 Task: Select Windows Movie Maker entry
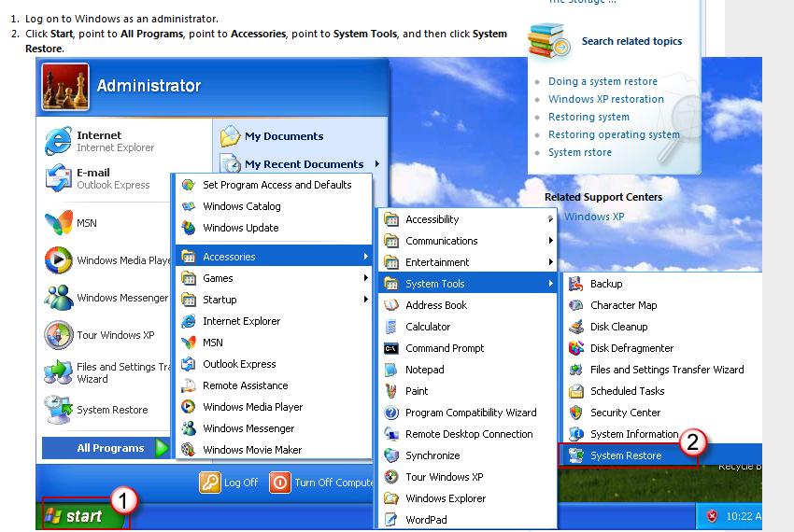(274, 450)
